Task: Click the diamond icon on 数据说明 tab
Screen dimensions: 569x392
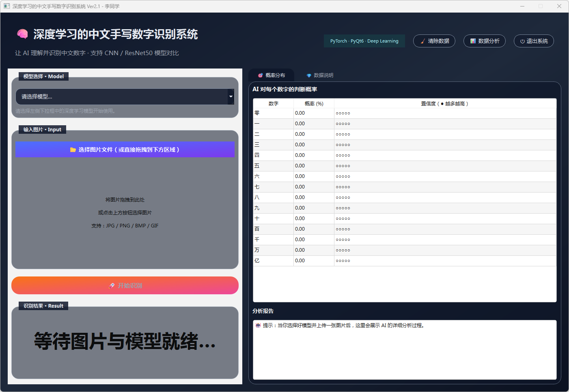Action: click(x=309, y=75)
